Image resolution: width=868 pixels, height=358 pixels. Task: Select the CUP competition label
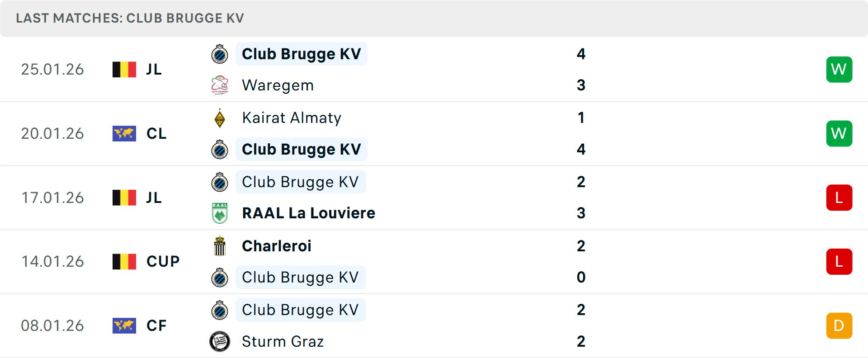click(x=162, y=261)
